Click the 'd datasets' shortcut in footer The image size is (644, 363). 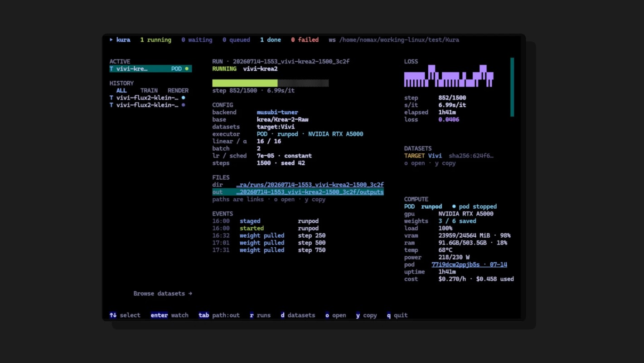[298, 315]
